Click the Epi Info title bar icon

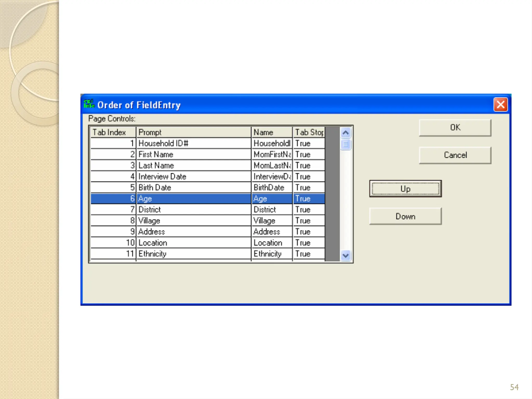pos(89,104)
